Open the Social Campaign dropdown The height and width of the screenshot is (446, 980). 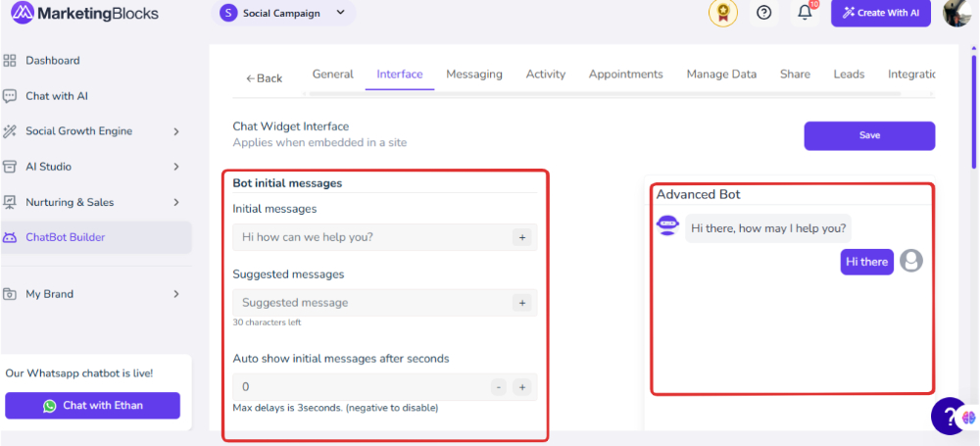[283, 13]
